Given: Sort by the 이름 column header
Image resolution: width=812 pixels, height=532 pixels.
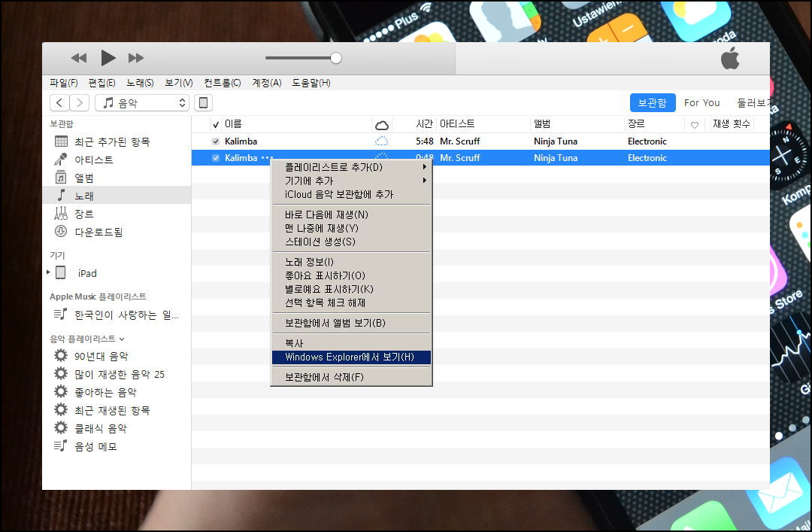Looking at the screenshot, I should tap(233, 124).
